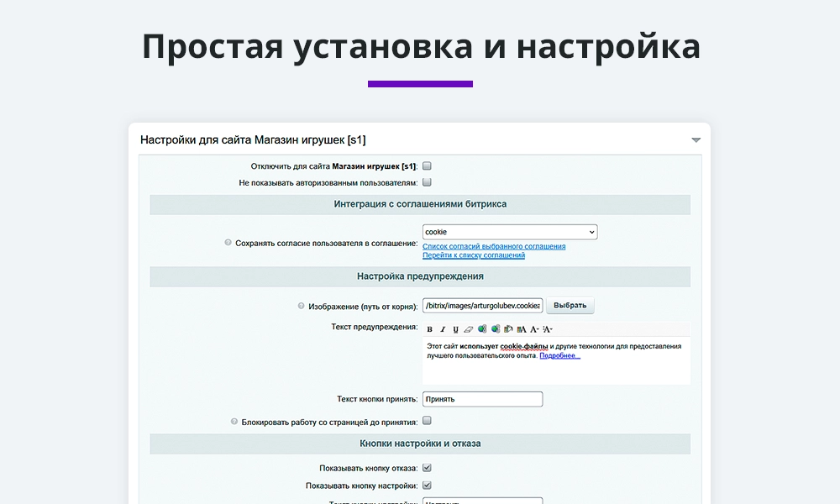Toggle bold formatting in warning text editor
The height and width of the screenshot is (504, 840).
429,329
